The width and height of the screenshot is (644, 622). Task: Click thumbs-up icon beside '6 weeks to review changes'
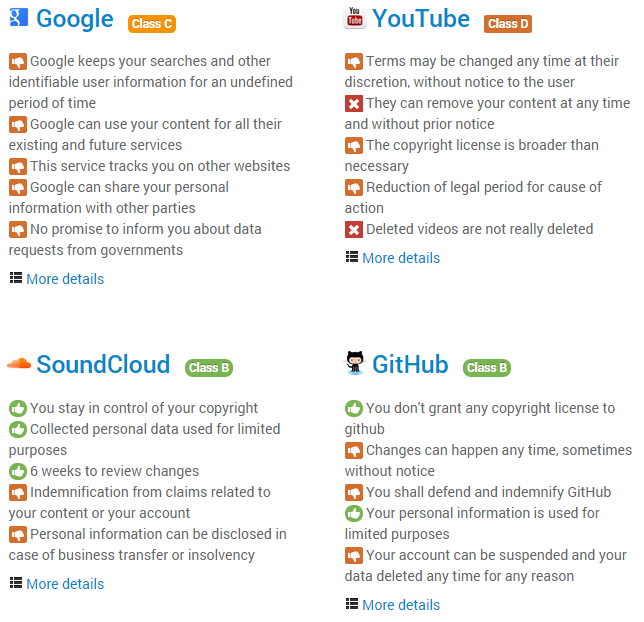tap(18, 471)
